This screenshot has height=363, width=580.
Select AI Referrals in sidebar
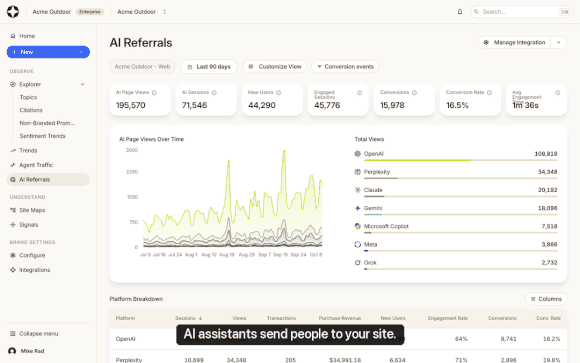[48, 179]
